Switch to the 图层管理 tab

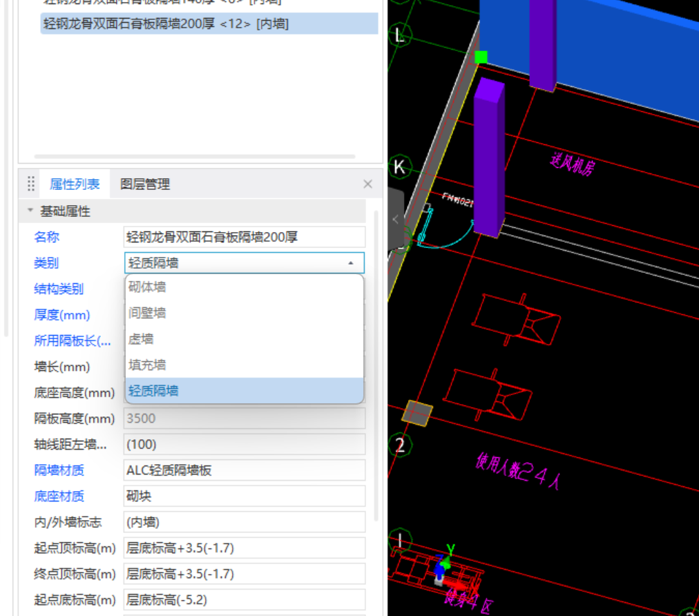(x=144, y=184)
